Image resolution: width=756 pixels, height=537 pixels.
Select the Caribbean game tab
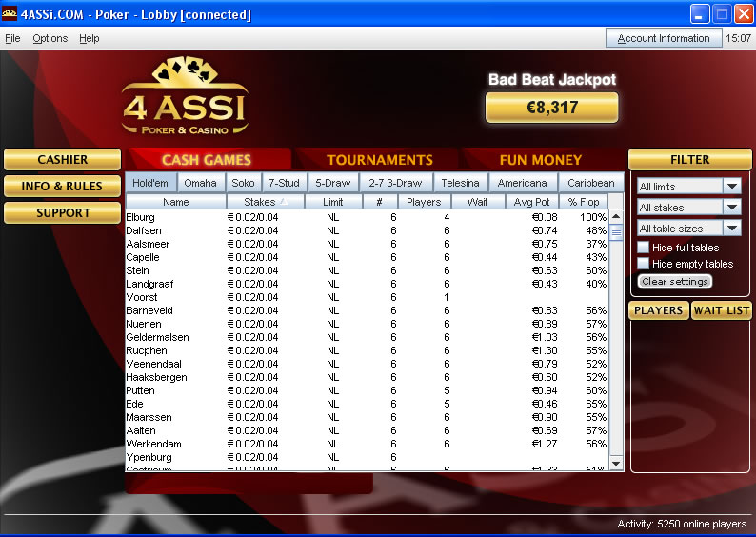pos(590,183)
